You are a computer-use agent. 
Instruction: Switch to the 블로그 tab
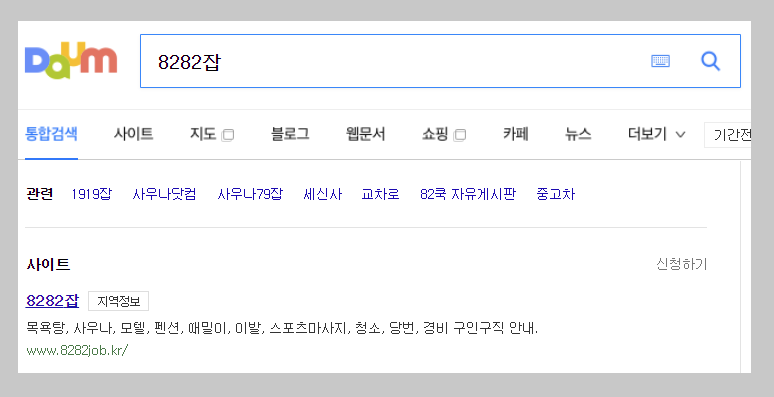[x=290, y=134]
